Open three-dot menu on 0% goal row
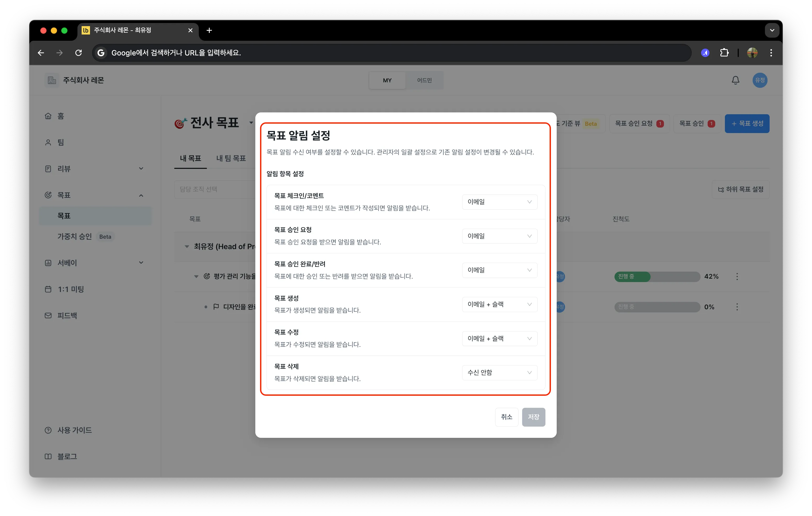 point(737,307)
